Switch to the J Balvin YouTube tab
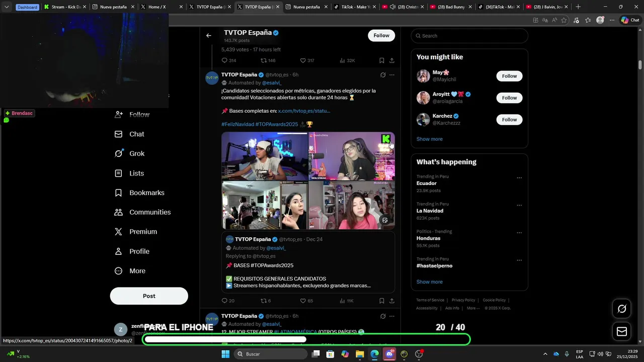This screenshot has width=644, height=362. tap(547, 7)
